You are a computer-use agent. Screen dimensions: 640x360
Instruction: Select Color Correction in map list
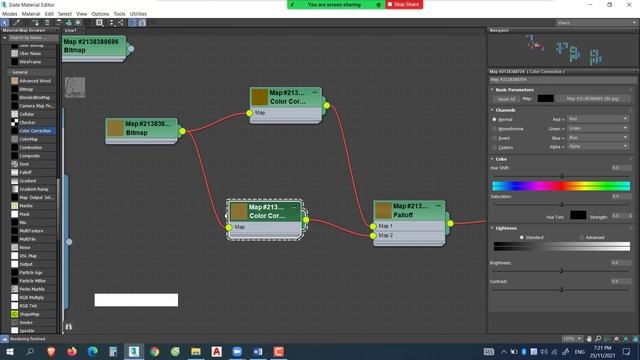pos(35,131)
